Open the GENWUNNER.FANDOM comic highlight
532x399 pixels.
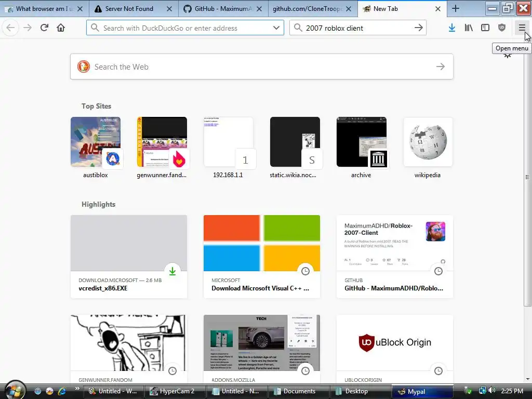(129, 350)
